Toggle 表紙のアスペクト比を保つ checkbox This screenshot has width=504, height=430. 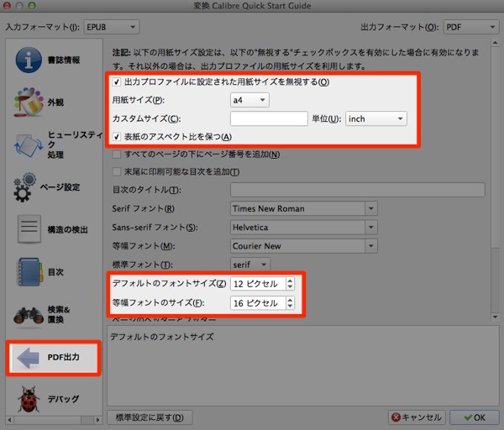(x=117, y=137)
